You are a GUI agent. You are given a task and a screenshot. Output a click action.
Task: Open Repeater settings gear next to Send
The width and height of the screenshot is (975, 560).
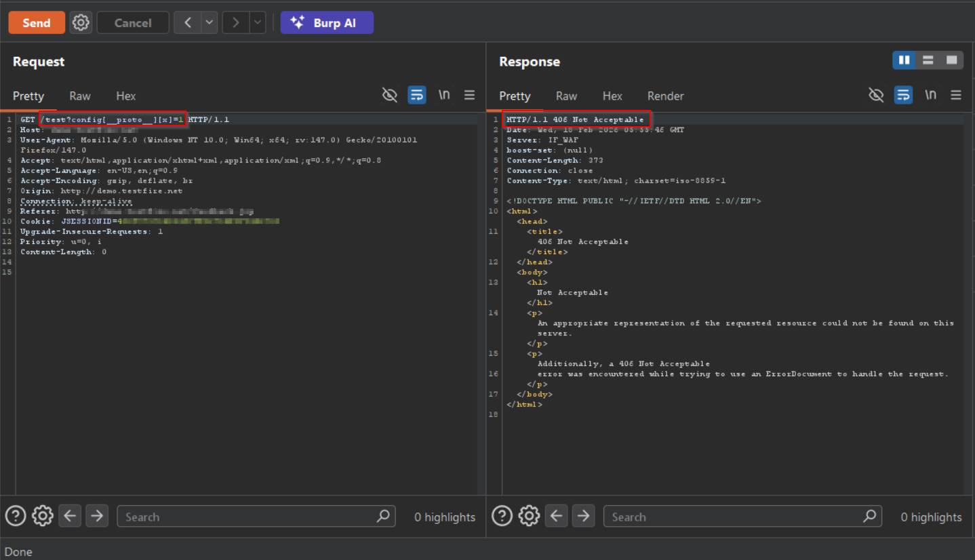80,22
